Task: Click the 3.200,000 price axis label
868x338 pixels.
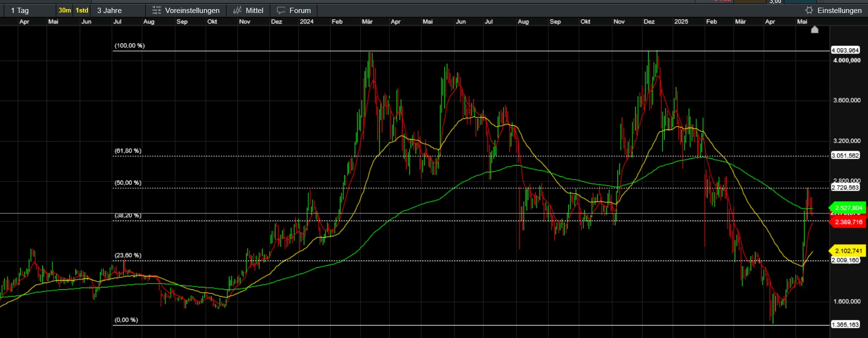Action: 847,141
